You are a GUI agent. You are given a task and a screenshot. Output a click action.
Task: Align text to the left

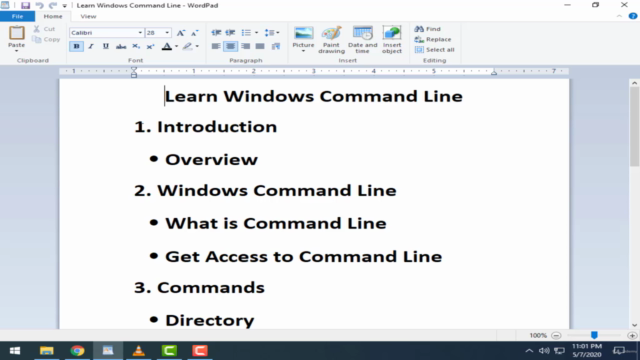216,46
